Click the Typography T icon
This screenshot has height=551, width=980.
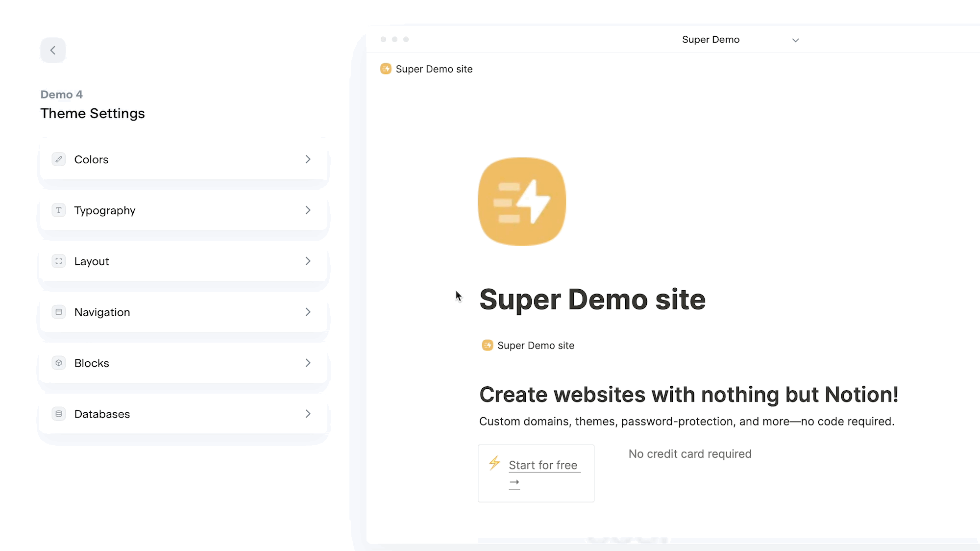pos(59,210)
